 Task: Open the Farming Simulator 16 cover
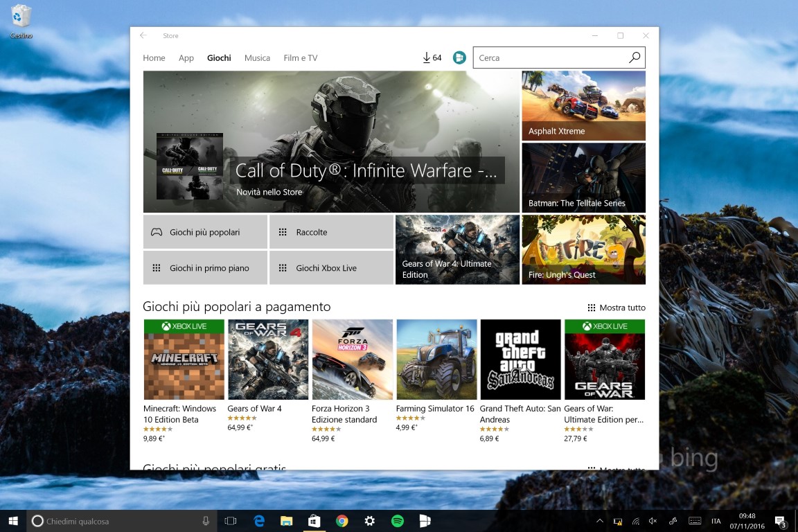point(436,360)
